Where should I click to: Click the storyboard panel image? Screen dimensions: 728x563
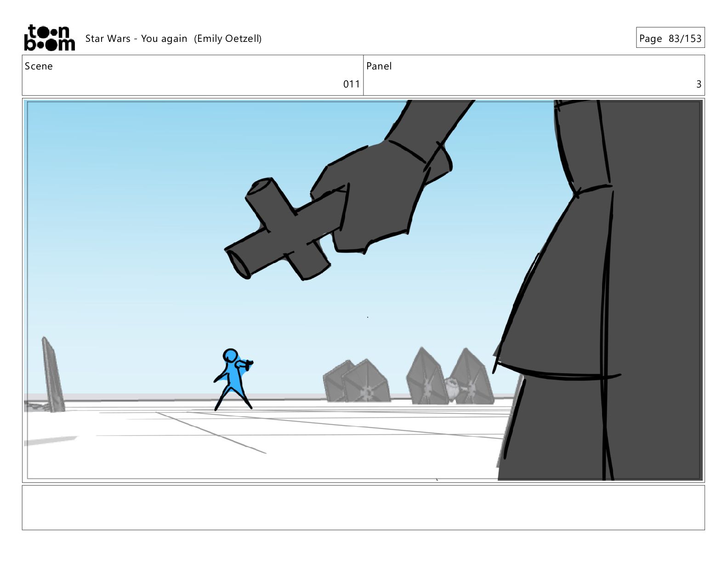pyautogui.click(x=363, y=290)
